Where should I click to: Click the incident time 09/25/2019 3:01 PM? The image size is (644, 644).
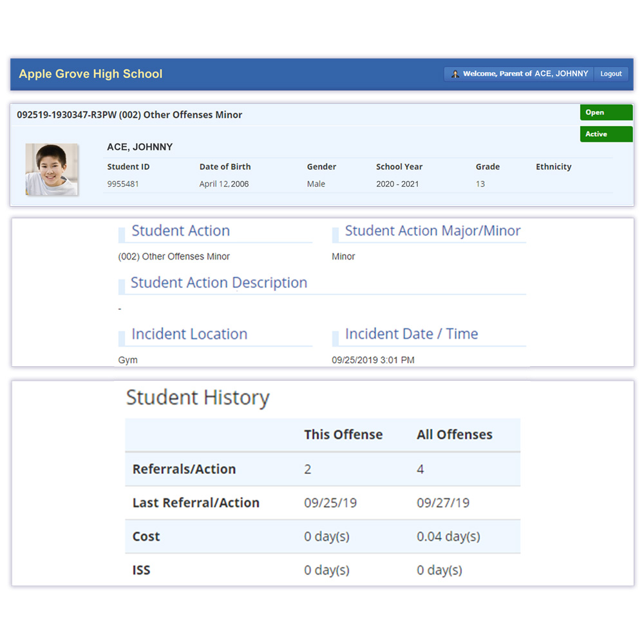click(373, 360)
